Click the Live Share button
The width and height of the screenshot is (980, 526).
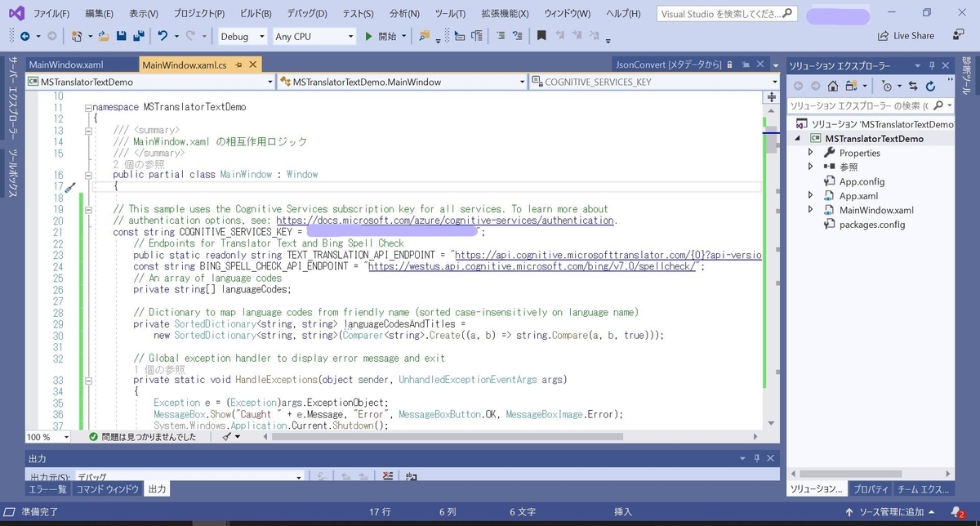click(906, 36)
